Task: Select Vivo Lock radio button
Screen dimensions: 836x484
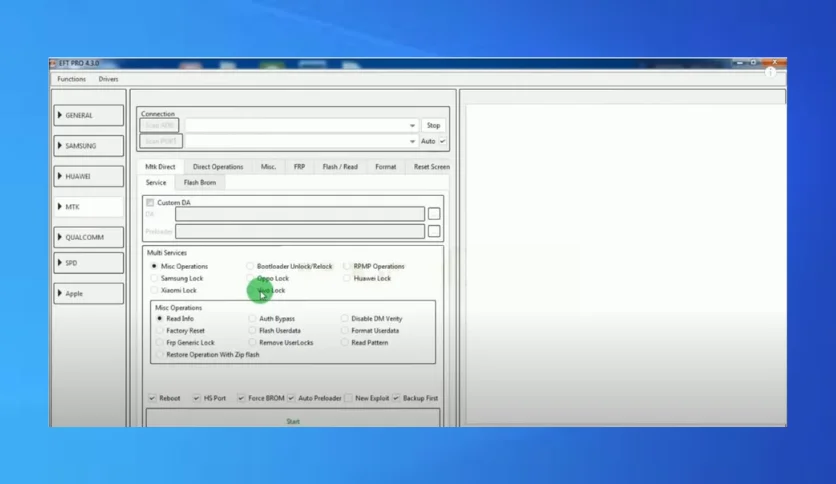Action: tap(251, 291)
